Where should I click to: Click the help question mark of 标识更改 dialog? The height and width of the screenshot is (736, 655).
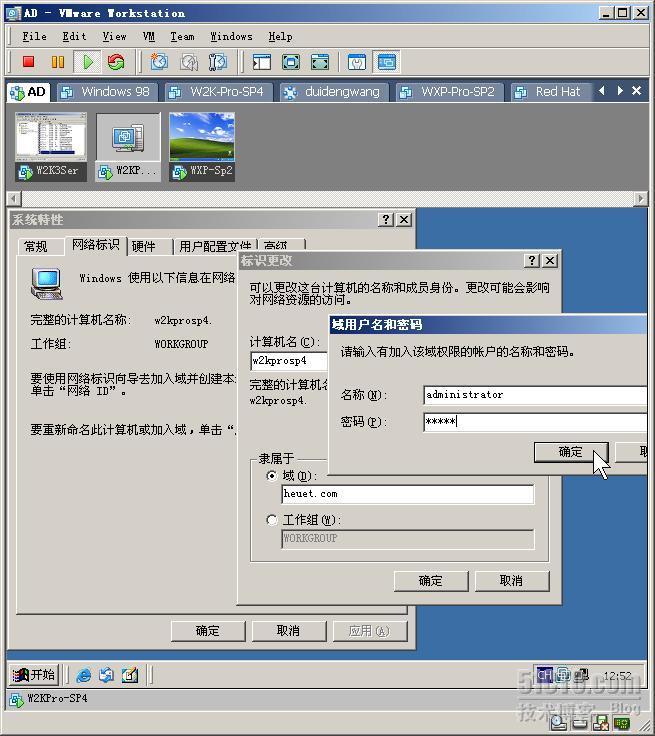(532, 261)
